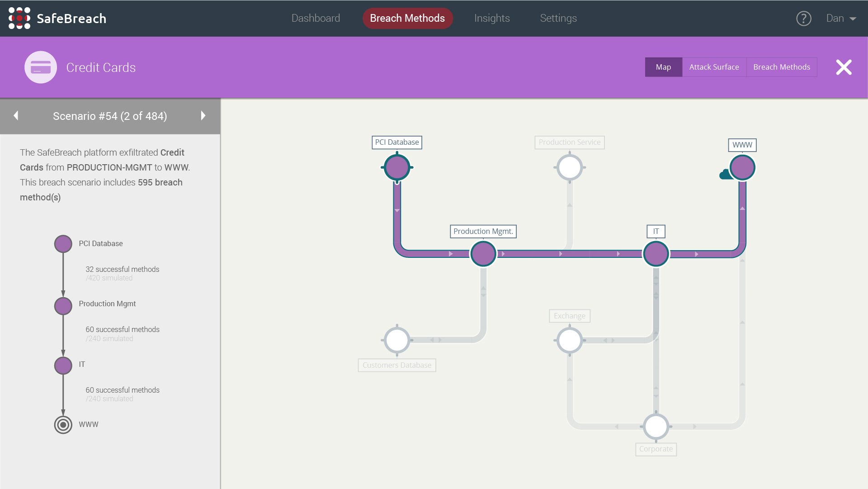
Task: Click IT circle in scenario path list
Action: (63, 366)
